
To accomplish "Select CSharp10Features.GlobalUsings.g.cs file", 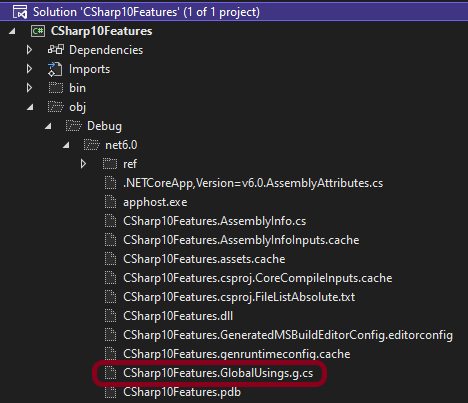I will tap(218, 373).
